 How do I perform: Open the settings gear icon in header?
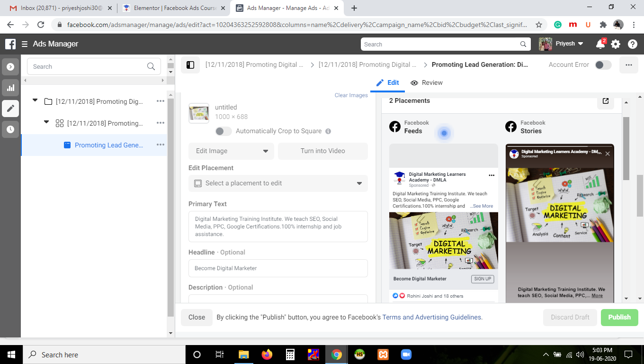pyautogui.click(x=616, y=44)
